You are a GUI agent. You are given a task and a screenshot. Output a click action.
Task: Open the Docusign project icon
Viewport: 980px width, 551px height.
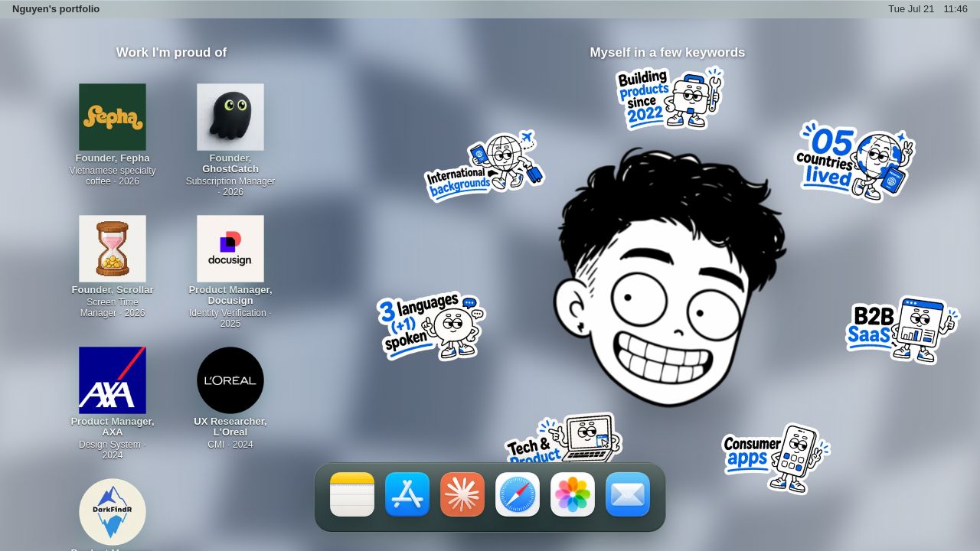click(230, 249)
